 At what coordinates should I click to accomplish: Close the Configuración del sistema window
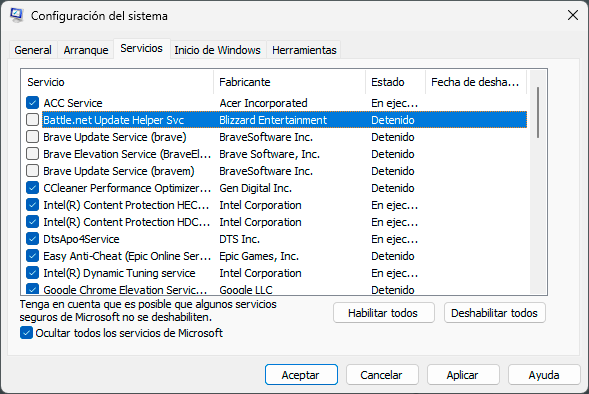(x=572, y=15)
